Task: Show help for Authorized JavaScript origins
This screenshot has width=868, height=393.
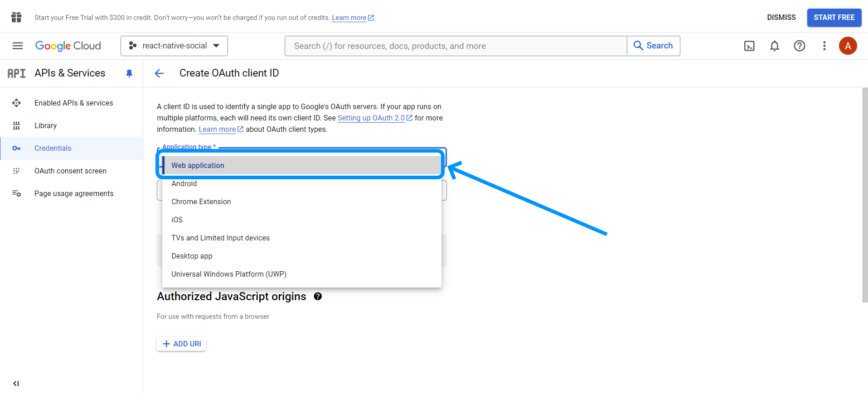Action: 318,297
